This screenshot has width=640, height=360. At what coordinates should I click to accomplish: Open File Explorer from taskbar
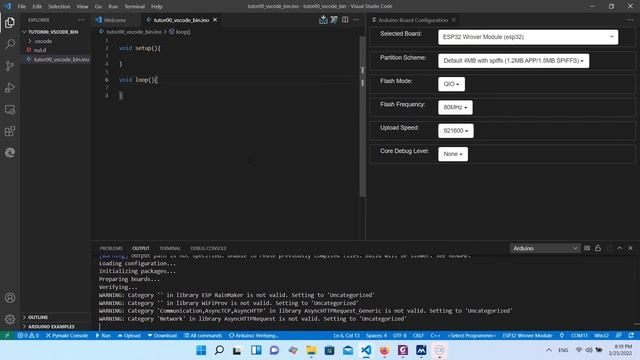tap(311, 350)
